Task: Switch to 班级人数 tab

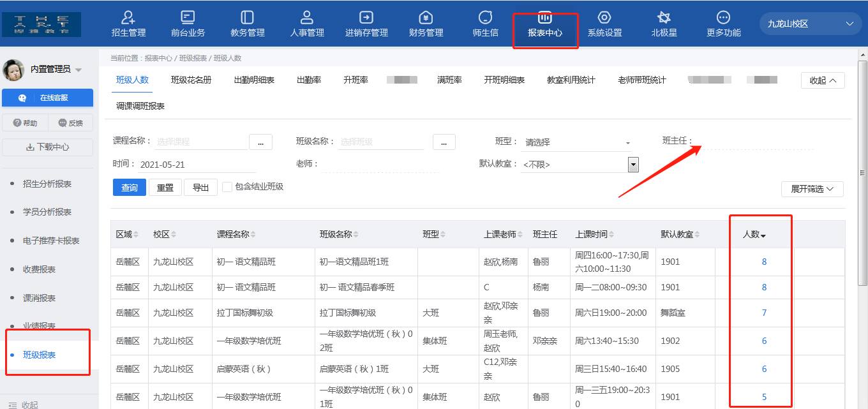Action: [132, 80]
